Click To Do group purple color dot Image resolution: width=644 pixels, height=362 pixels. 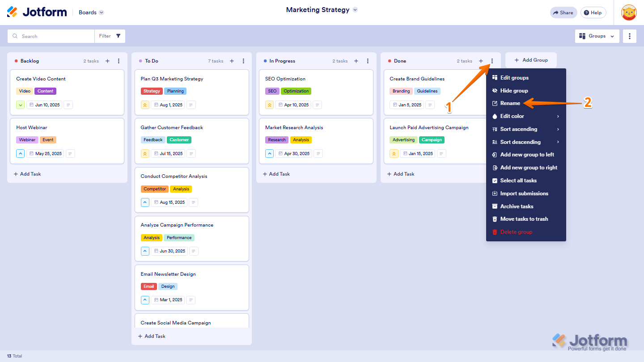(x=140, y=61)
